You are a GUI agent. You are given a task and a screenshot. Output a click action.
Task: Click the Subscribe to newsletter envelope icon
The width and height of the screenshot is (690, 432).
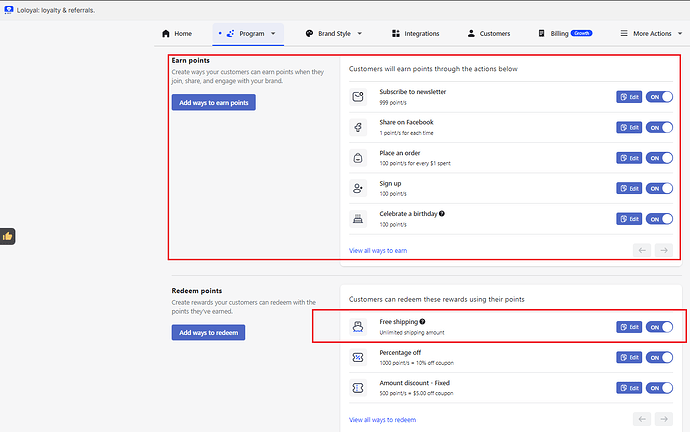click(357, 97)
